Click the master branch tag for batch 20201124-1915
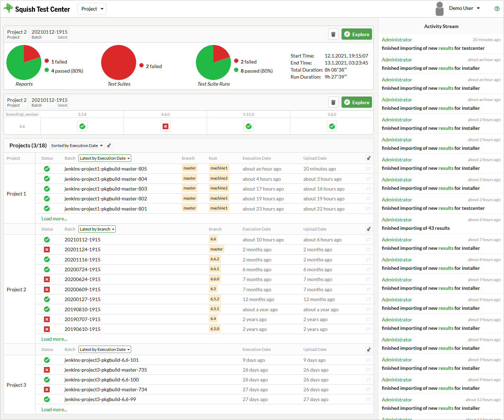The width and height of the screenshot is (504, 420). (217, 249)
